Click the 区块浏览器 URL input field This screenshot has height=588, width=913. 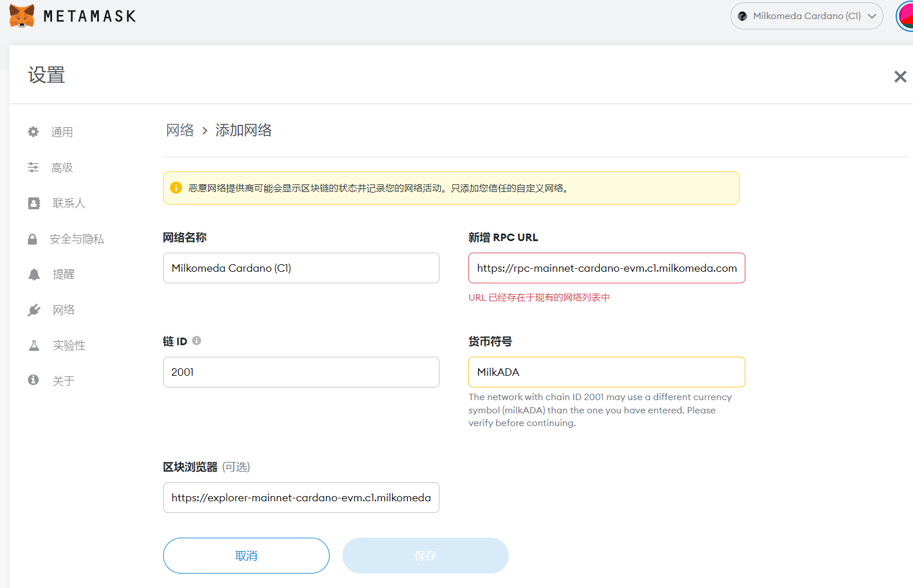tap(301, 498)
